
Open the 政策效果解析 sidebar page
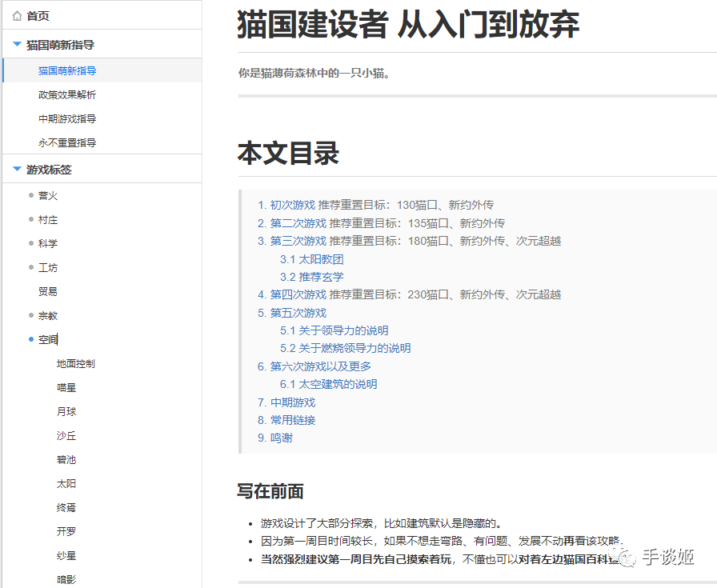(67, 95)
